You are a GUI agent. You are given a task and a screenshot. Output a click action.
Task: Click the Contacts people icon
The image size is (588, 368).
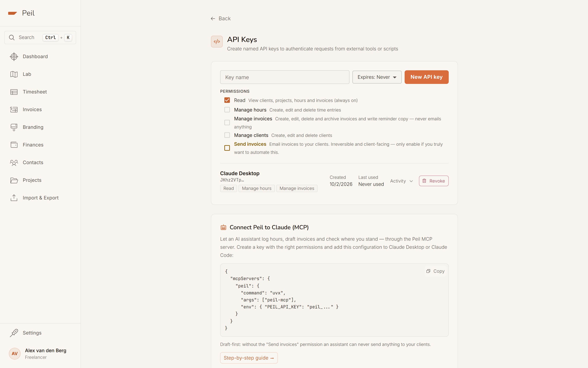tap(14, 163)
